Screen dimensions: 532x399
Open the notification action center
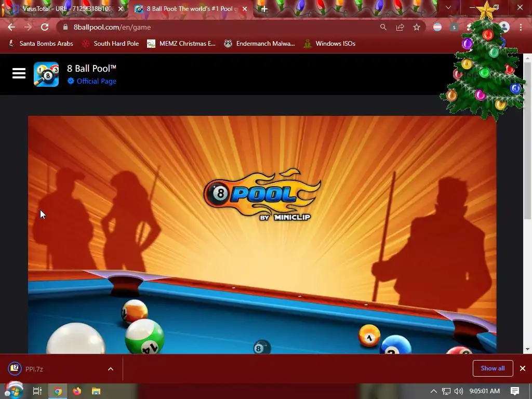515,391
